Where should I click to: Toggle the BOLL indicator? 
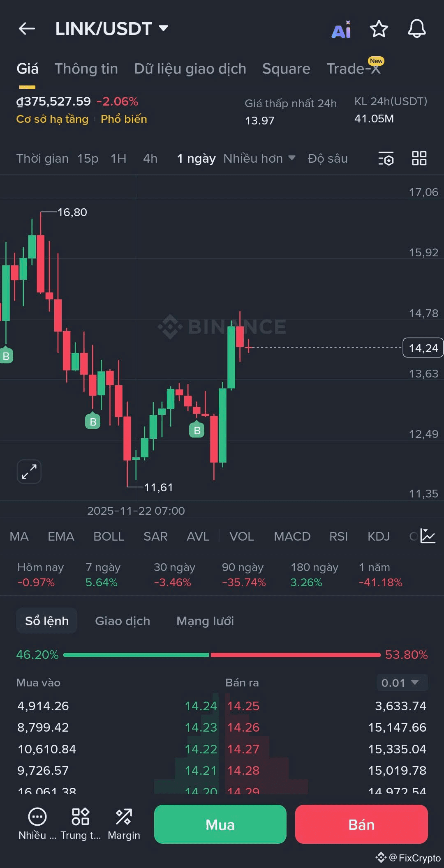pyautogui.click(x=109, y=536)
